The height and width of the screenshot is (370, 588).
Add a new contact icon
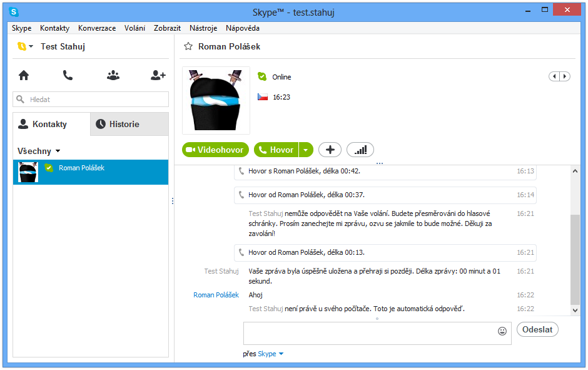[158, 75]
